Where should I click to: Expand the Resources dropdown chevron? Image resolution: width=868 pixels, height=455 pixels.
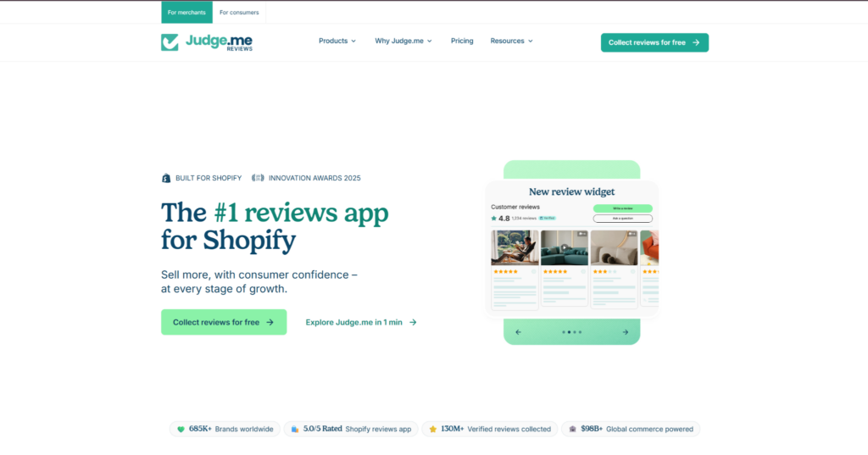click(x=531, y=41)
